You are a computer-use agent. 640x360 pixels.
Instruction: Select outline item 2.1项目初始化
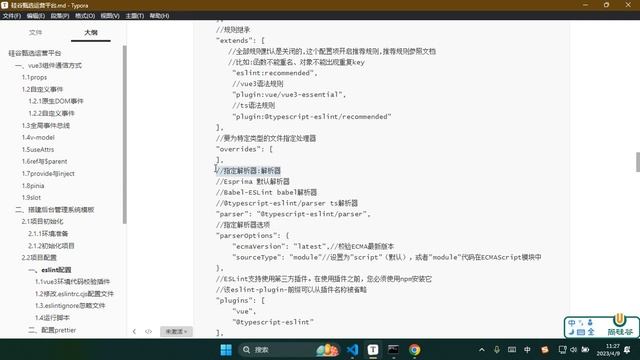click(42, 221)
